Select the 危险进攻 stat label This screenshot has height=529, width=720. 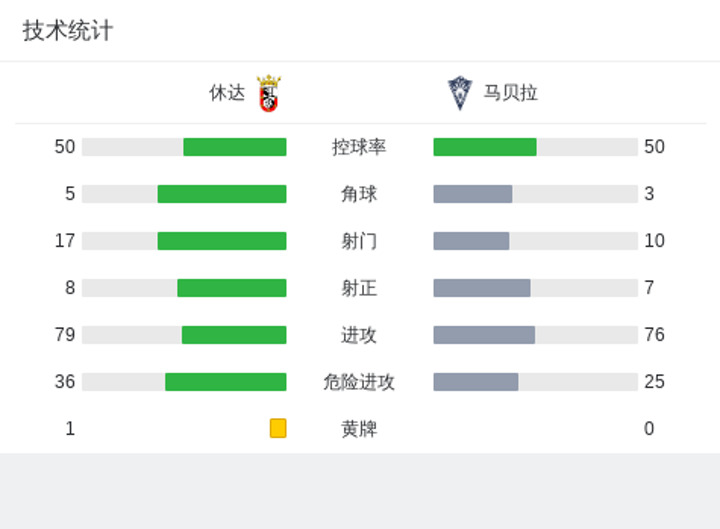359,382
